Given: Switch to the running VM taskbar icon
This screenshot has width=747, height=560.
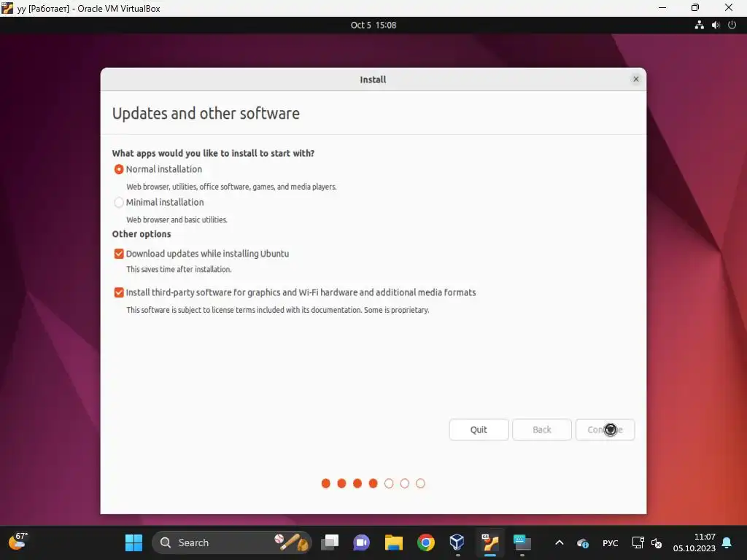Looking at the screenshot, I should 489,542.
